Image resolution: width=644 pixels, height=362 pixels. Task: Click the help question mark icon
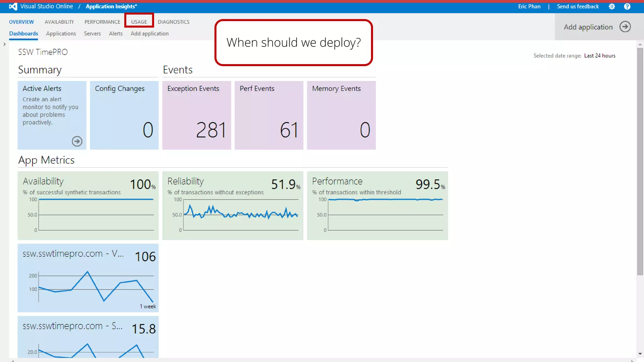627,7
